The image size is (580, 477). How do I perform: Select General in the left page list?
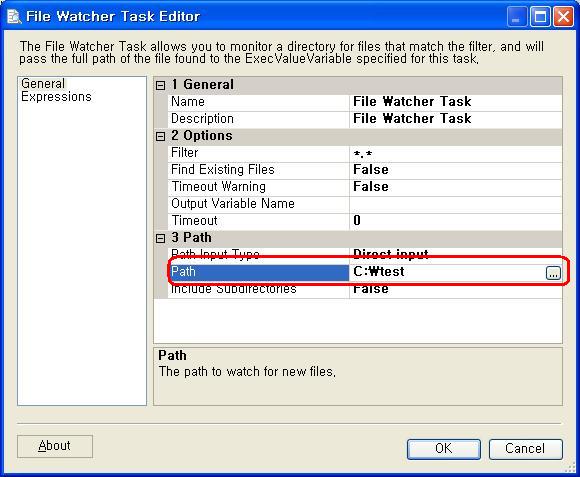(43, 84)
